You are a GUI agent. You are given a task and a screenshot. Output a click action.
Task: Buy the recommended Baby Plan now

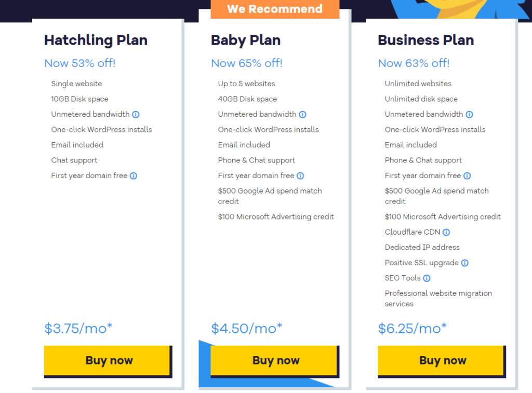coord(275,361)
